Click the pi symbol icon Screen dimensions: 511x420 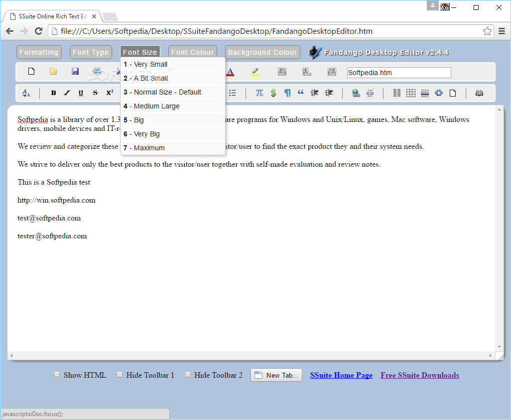click(259, 93)
